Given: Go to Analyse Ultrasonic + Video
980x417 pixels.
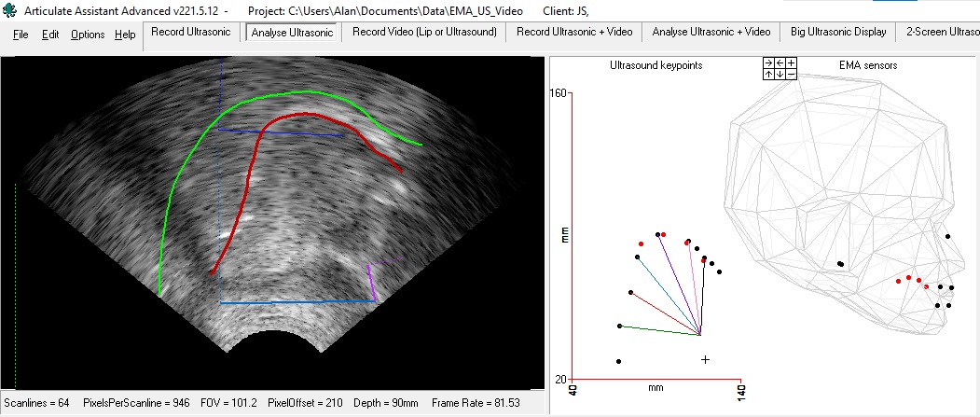Looking at the screenshot, I should click(x=711, y=32).
